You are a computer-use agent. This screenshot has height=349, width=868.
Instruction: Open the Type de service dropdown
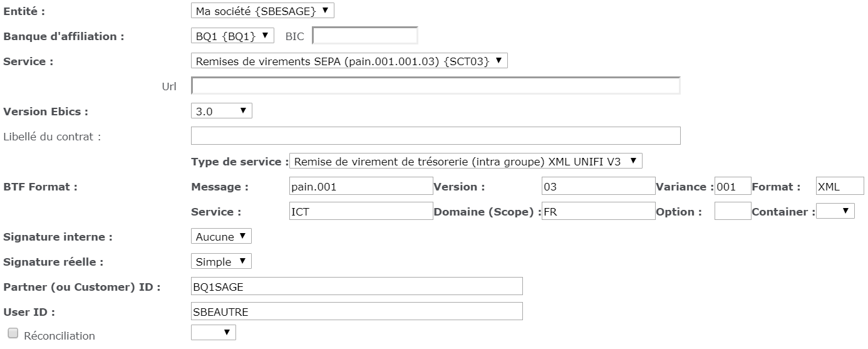(x=465, y=161)
